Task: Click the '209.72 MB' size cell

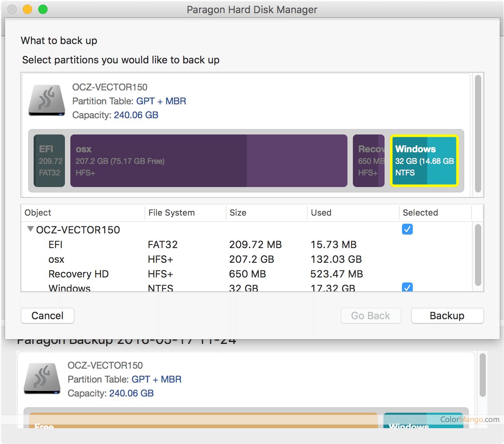Action: point(255,245)
